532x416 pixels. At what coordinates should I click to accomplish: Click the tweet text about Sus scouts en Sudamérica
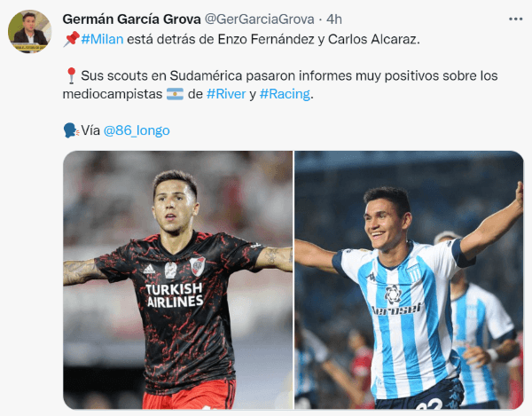(x=280, y=85)
